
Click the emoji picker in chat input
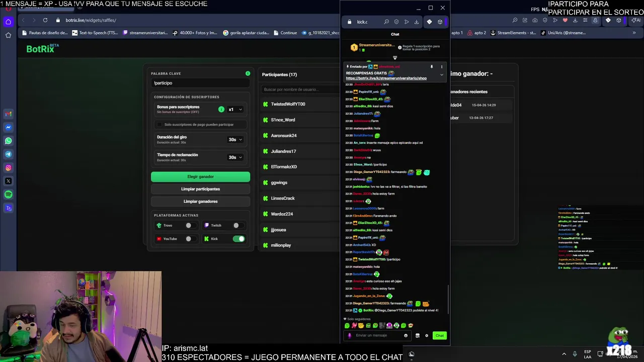[406, 335]
